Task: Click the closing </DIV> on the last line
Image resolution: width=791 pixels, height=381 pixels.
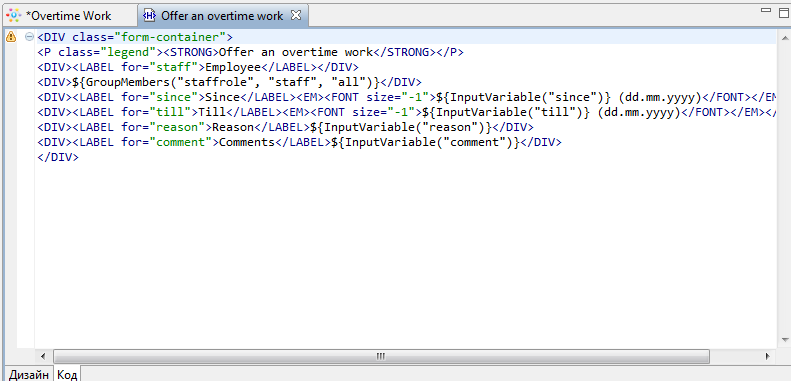Action: 58,157
